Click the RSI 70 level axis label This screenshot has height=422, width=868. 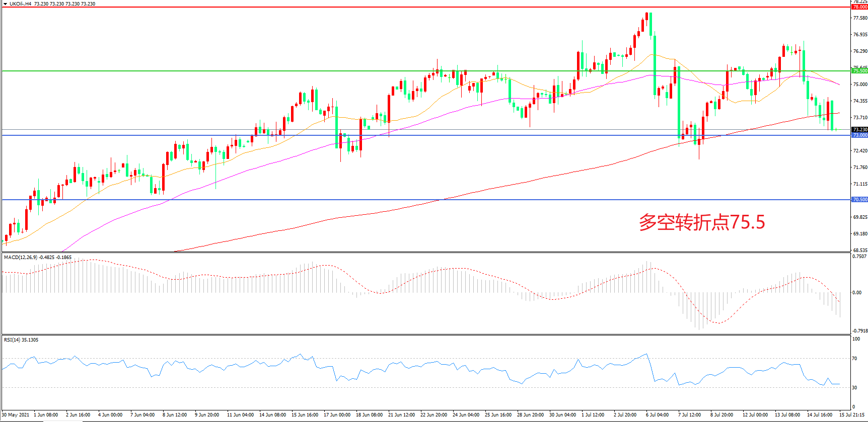pos(854,359)
